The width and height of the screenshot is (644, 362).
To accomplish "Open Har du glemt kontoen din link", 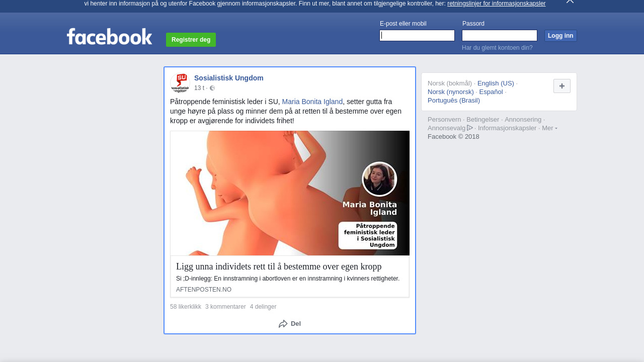I will tap(497, 48).
